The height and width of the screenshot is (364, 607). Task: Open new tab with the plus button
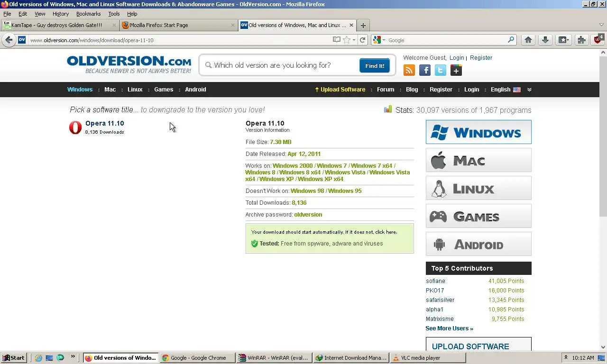(363, 26)
